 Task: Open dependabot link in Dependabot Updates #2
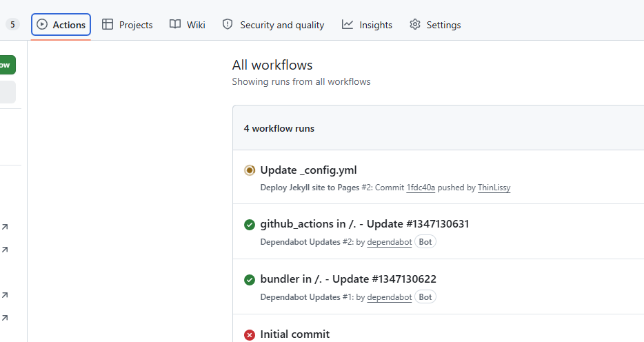(x=390, y=242)
